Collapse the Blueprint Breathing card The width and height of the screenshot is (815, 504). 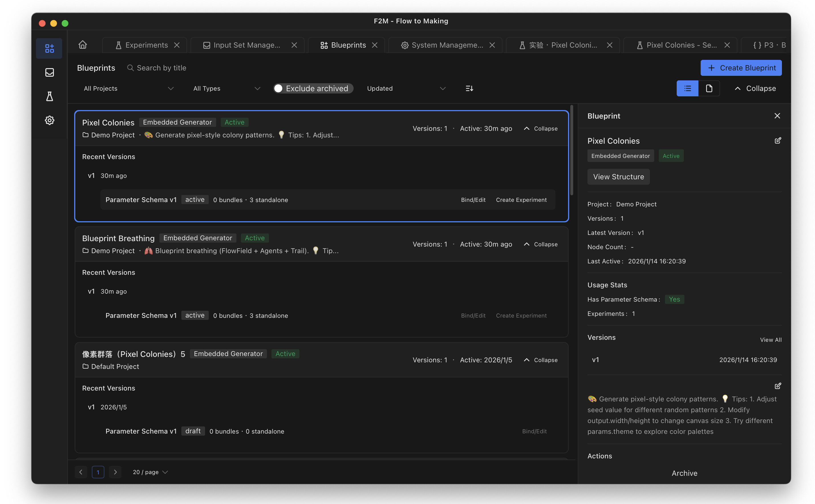tap(540, 244)
